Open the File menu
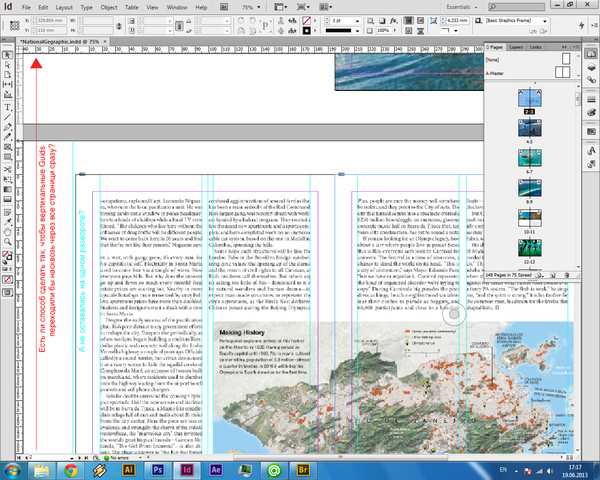 click(x=26, y=7)
